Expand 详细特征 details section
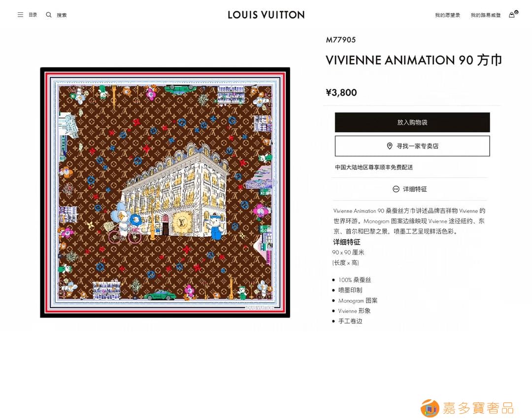The image size is (532, 420). pos(410,189)
